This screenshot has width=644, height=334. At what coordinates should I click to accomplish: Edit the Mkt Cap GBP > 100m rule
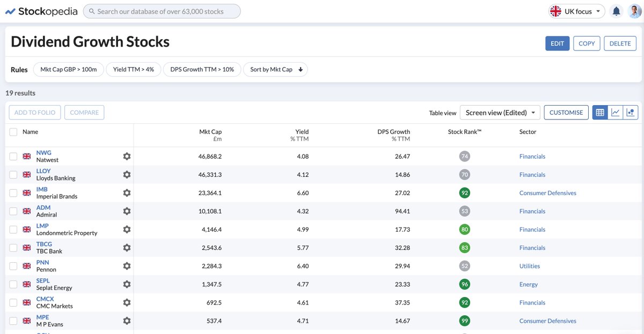pos(69,70)
